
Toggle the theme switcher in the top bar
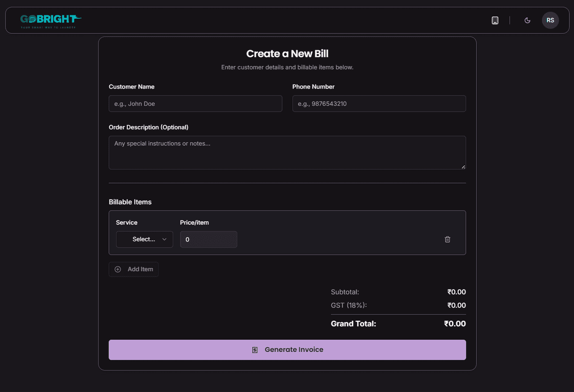tap(527, 21)
